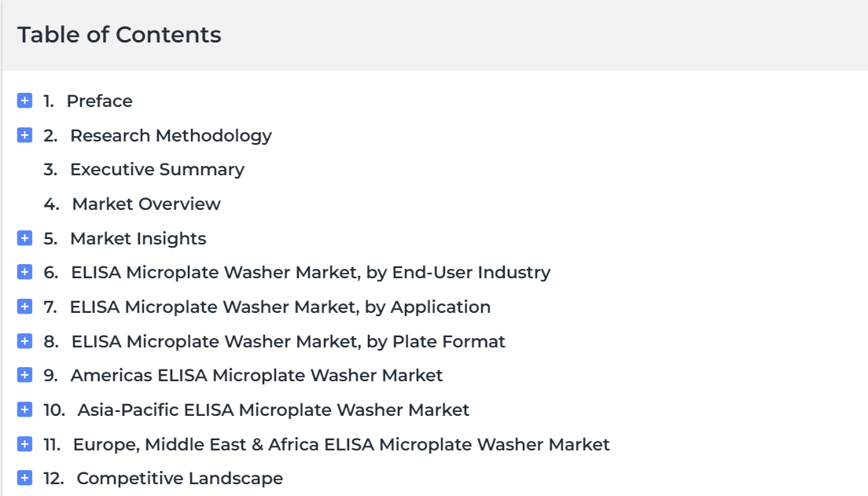The height and width of the screenshot is (496, 868).
Task: Expand the Market Insights plus icon
Action: coord(24,238)
